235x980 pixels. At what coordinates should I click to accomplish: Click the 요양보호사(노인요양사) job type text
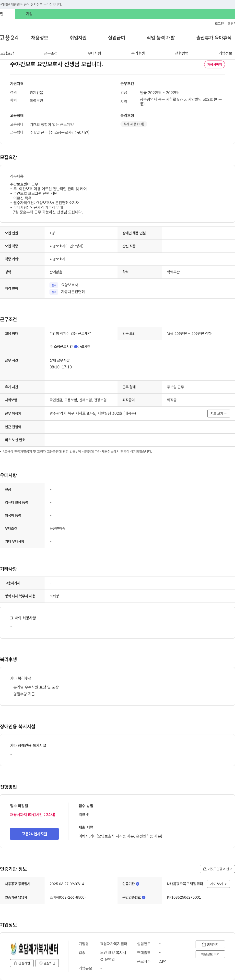pos(66,246)
